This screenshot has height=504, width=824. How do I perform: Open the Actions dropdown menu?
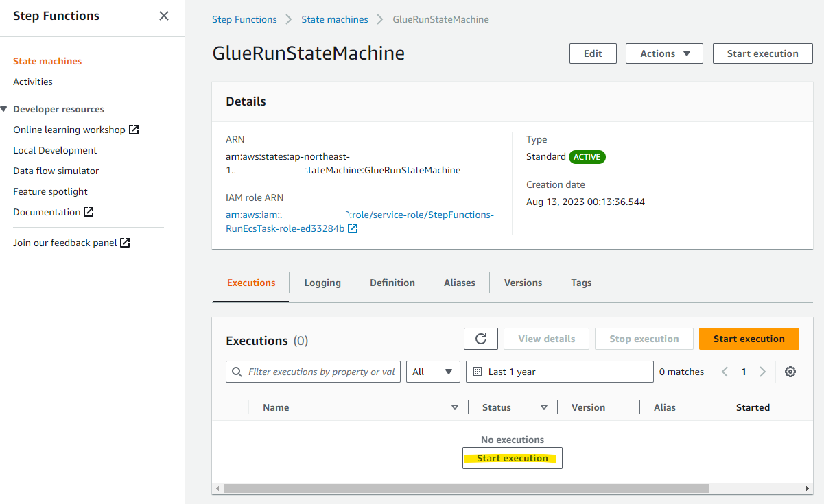[663, 53]
